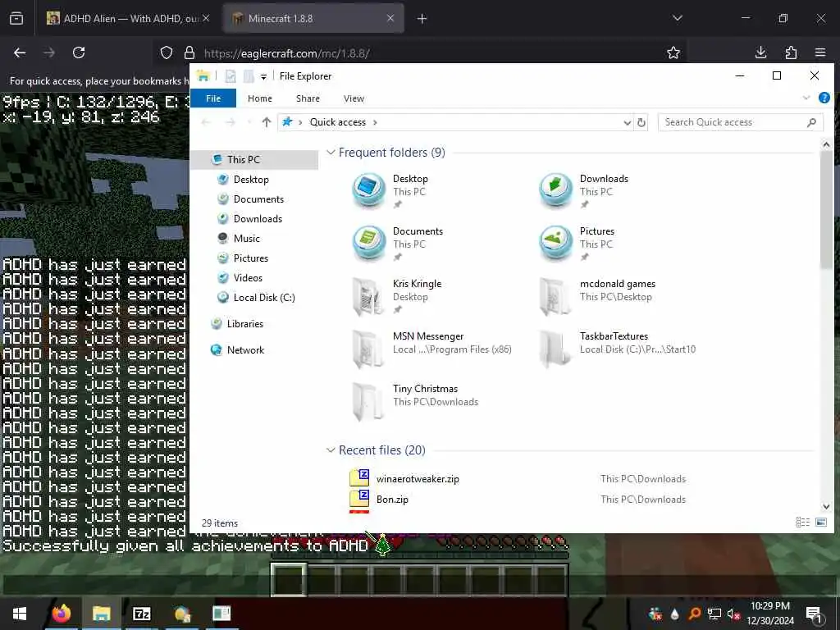Open the mcdonald games folder
The width and height of the screenshot is (840, 630).
pyautogui.click(x=597, y=295)
